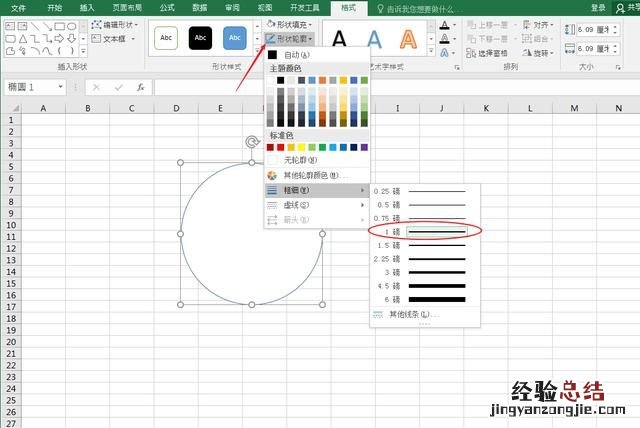Open the 形状填充 dropdown
Image resolution: width=640 pixels, height=428 pixels.
(290, 25)
